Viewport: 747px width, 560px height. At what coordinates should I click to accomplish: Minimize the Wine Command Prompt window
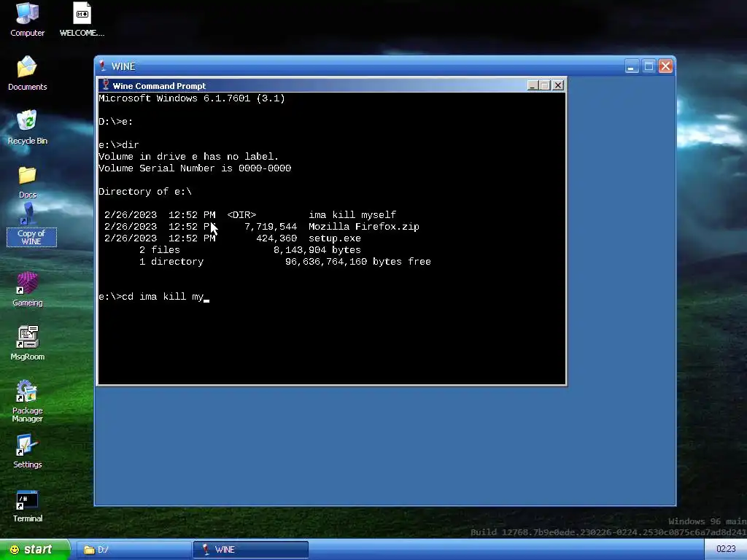[533, 85]
